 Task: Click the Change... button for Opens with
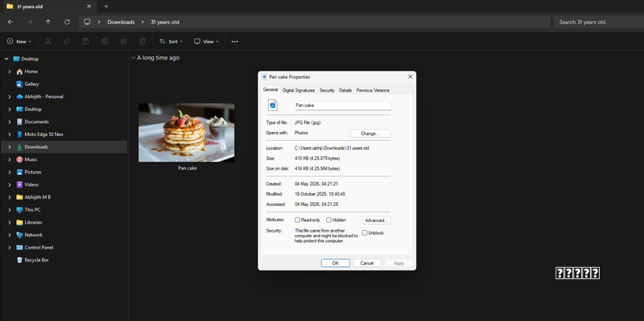click(370, 134)
